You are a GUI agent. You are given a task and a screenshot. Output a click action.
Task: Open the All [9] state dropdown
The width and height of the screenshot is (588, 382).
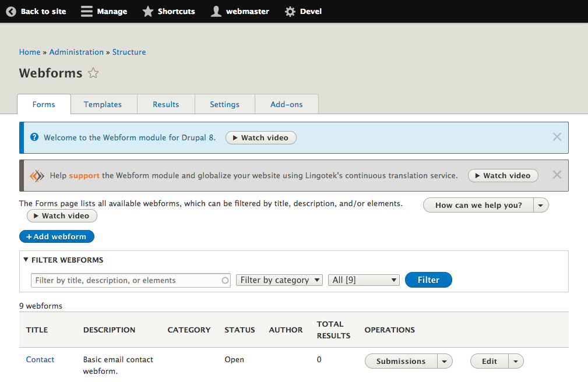364,280
